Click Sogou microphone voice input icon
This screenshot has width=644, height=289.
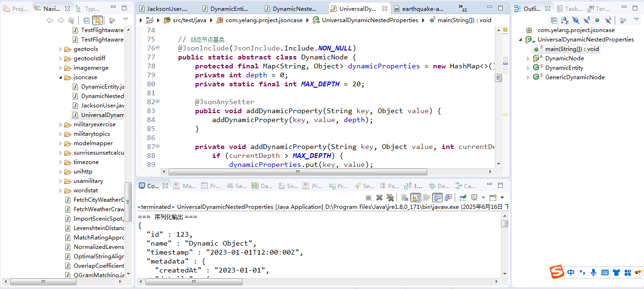click(x=593, y=272)
